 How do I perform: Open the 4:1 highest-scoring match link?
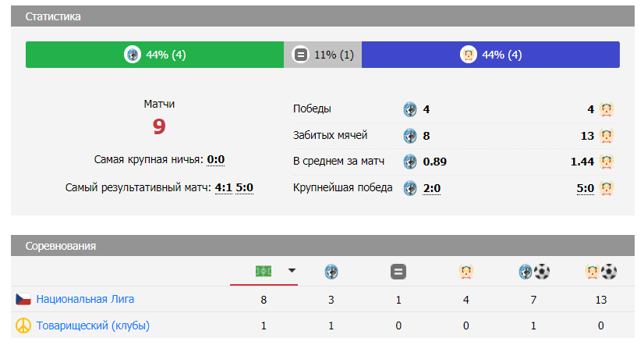click(x=223, y=187)
